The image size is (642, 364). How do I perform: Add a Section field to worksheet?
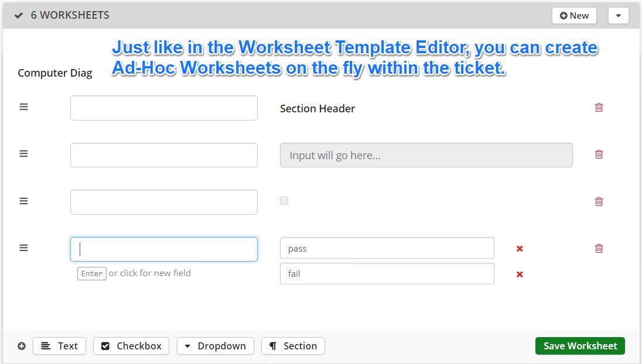(293, 346)
